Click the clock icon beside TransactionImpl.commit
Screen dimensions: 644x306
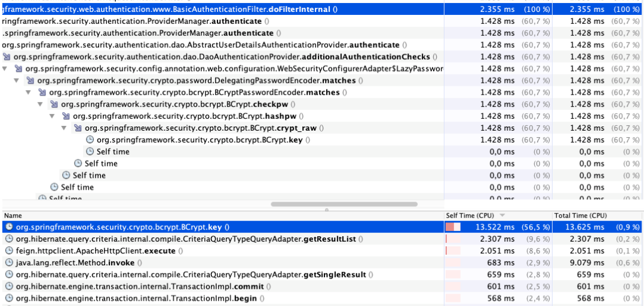pyautogui.click(x=10, y=286)
